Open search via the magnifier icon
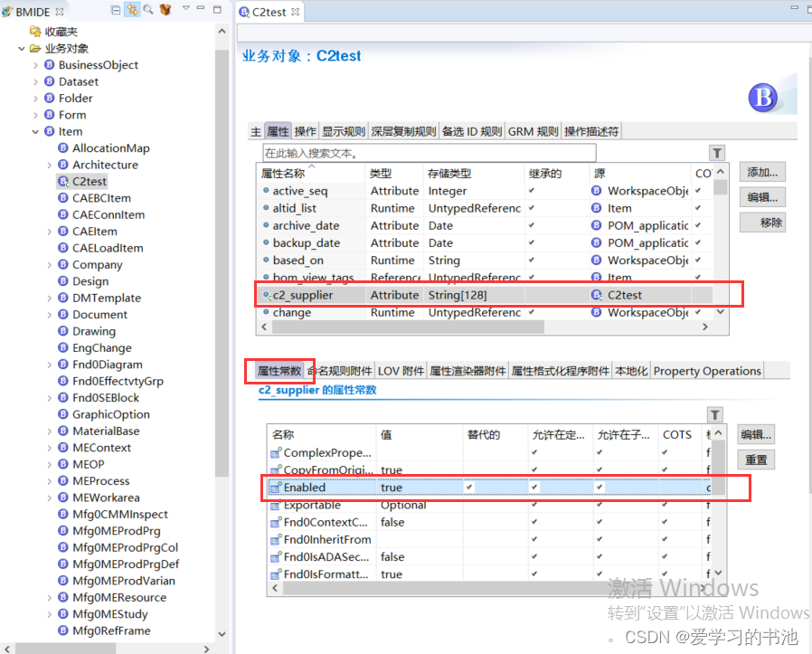Screen dimensions: 812x654 coord(149,9)
